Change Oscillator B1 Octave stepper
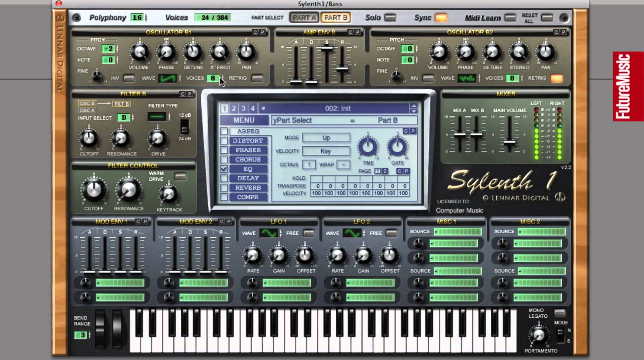Screen dimensions: 644x360 pos(117,49)
